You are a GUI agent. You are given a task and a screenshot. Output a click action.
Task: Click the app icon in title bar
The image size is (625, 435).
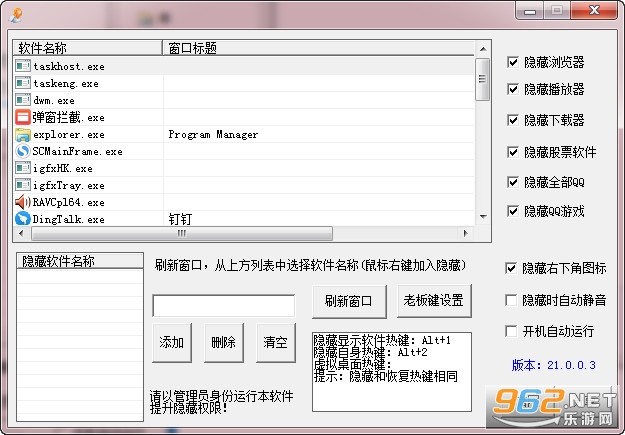tap(16, 15)
